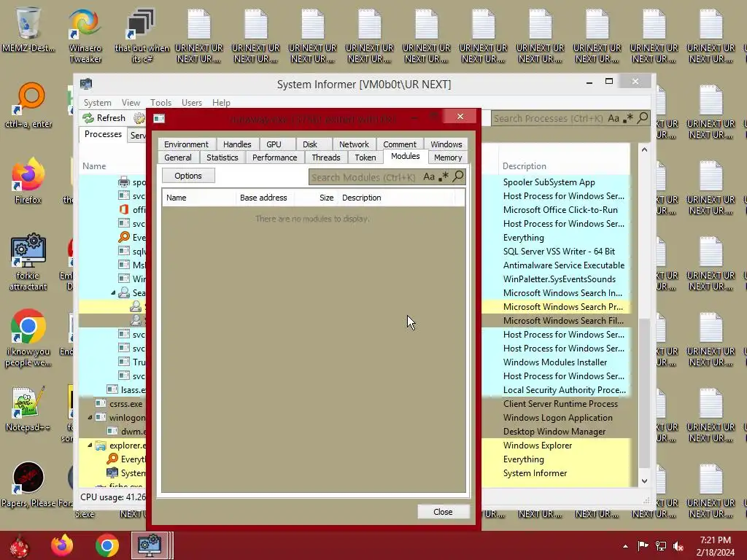Screen dimensions: 747x560
Task: Open the Tools menu
Action: coord(160,102)
